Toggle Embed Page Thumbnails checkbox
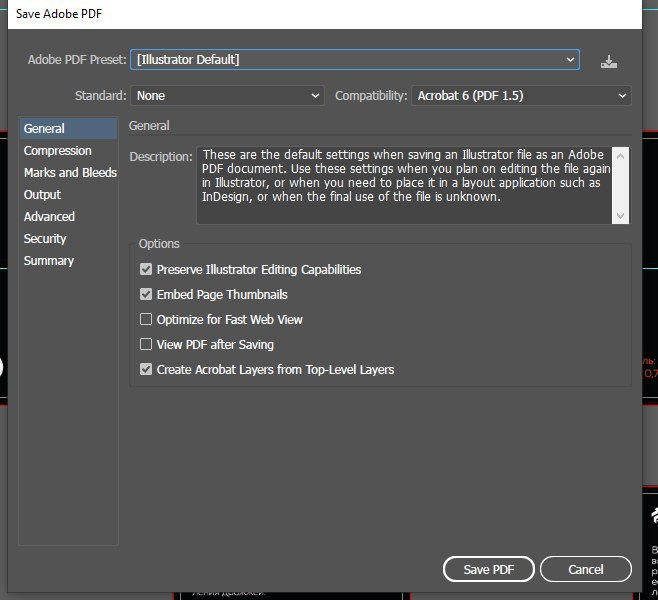Image resolution: width=658 pixels, height=600 pixels. pyautogui.click(x=146, y=294)
